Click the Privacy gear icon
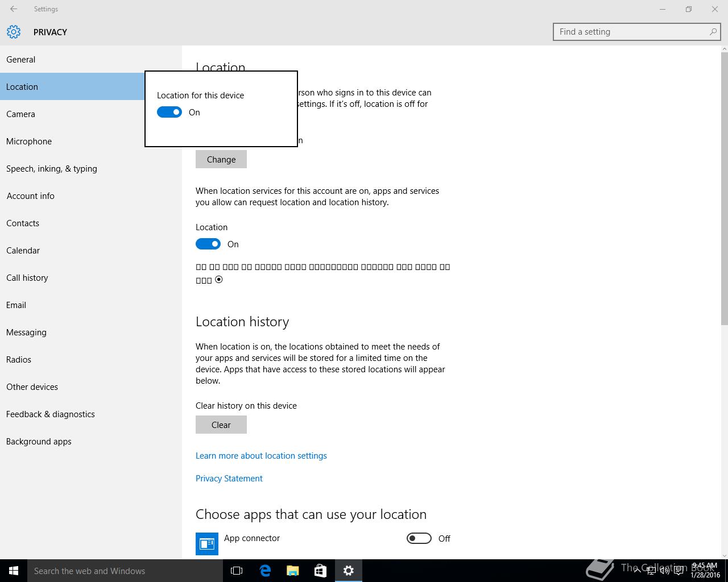 14,32
